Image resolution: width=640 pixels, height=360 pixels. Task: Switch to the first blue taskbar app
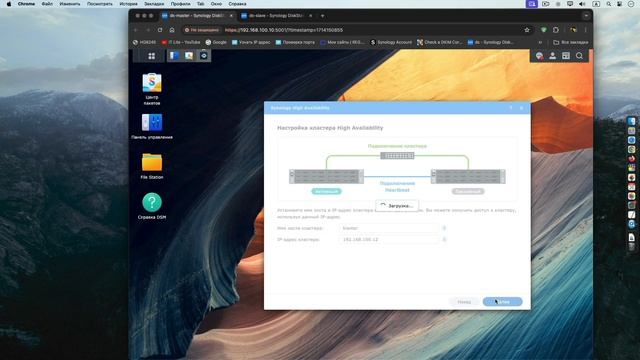174,56
